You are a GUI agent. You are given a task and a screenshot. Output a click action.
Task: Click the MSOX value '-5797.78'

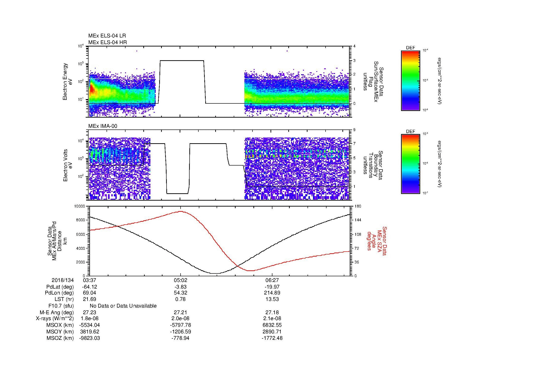pos(180,325)
